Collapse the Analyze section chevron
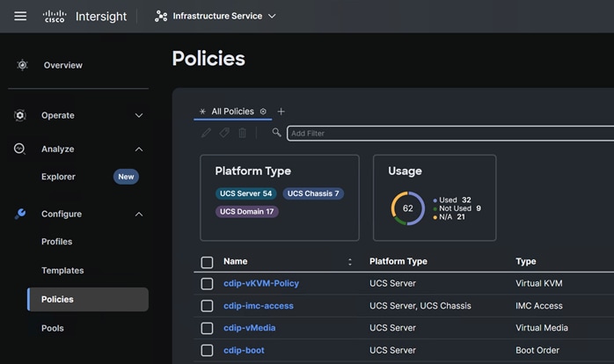Viewport: 614px width, 364px height. (x=139, y=149)
